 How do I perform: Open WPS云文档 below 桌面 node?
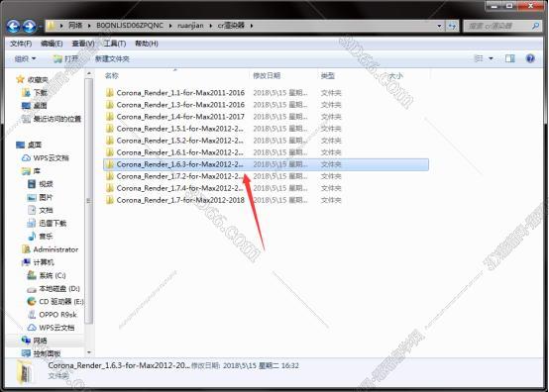tap(51, 158)
